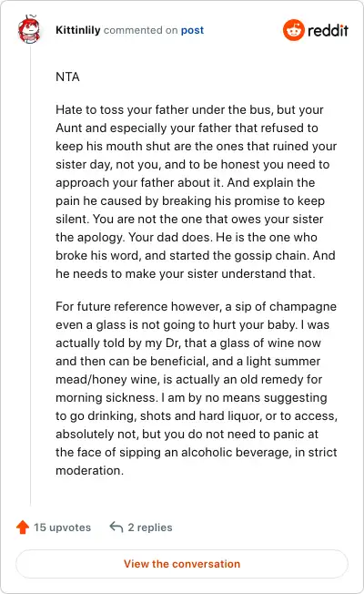Click the line starting "mead/honey wine"

tap(188, 379)
